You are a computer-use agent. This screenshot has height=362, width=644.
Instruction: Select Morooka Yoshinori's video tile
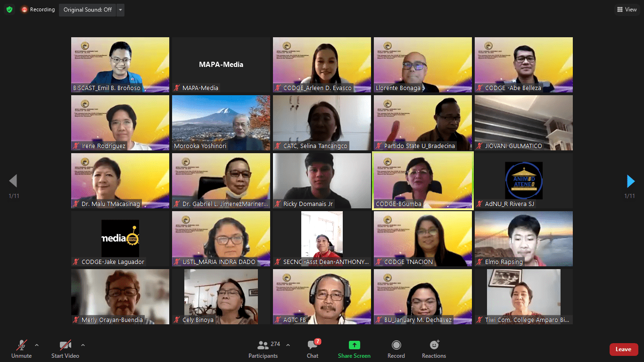(221, 123)
